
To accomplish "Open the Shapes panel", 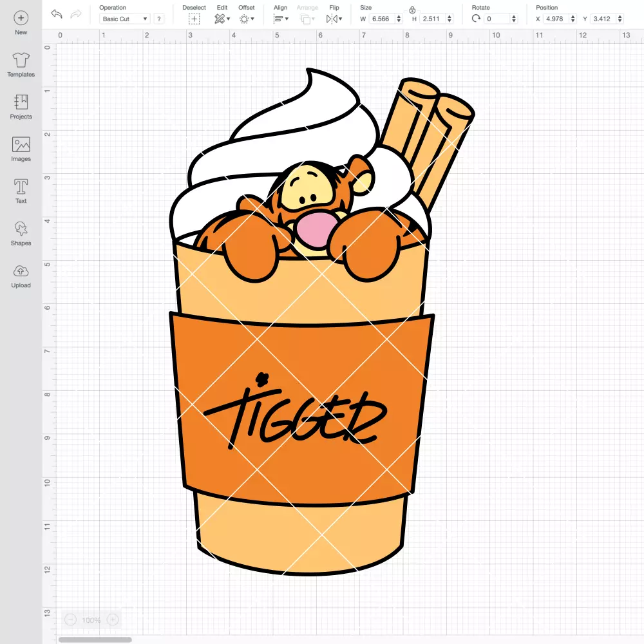I will [21, 233].
